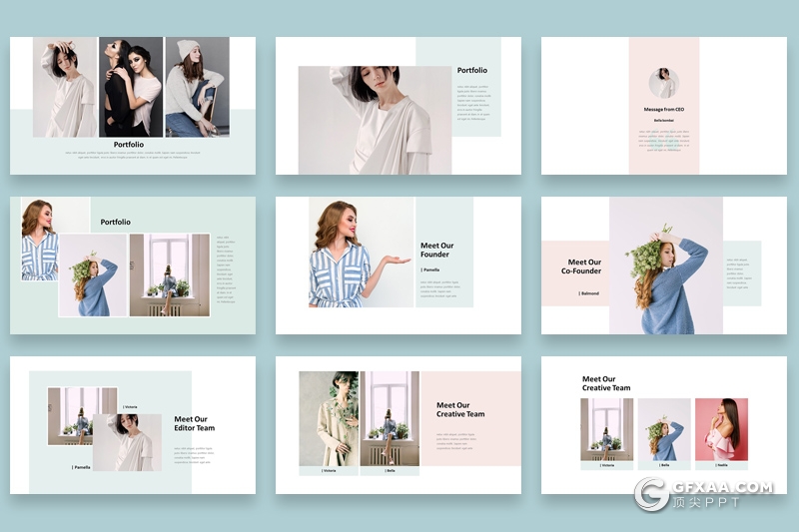Click the GFXAA circular logo icon
The height and width of the screenshot is (532, 799).
click(652, 493)
